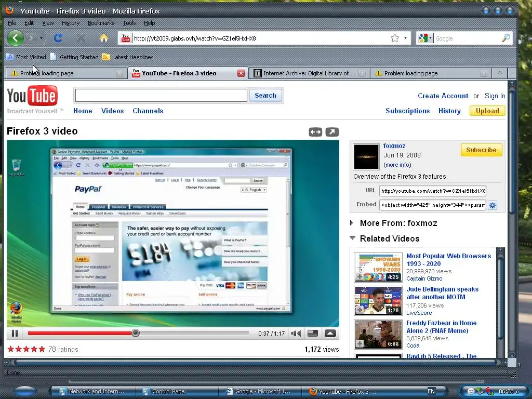Open the Subscriptions link
Screen dimensions: 532x399
coord(407,111)
